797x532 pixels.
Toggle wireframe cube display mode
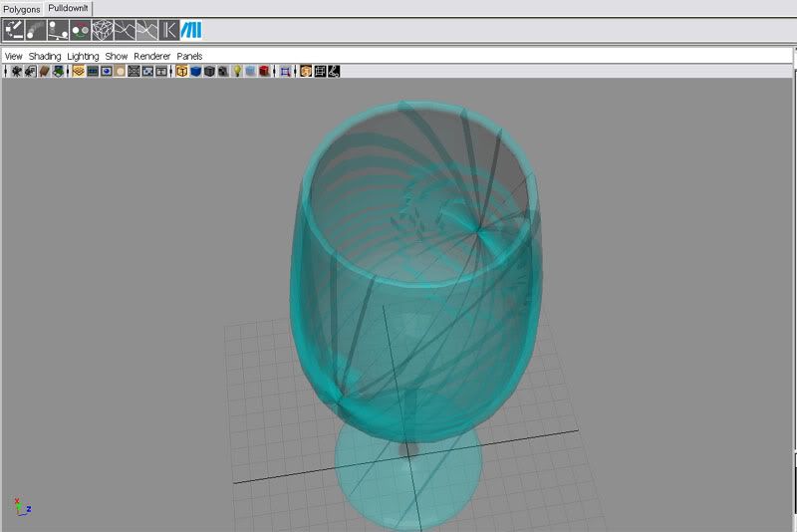tap(182, 72)
